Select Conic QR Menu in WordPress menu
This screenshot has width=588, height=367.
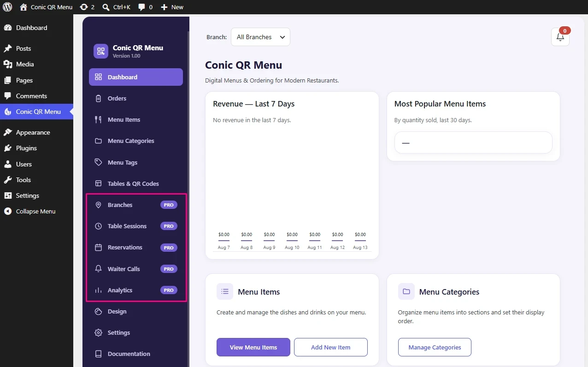[x=37, y=112]
